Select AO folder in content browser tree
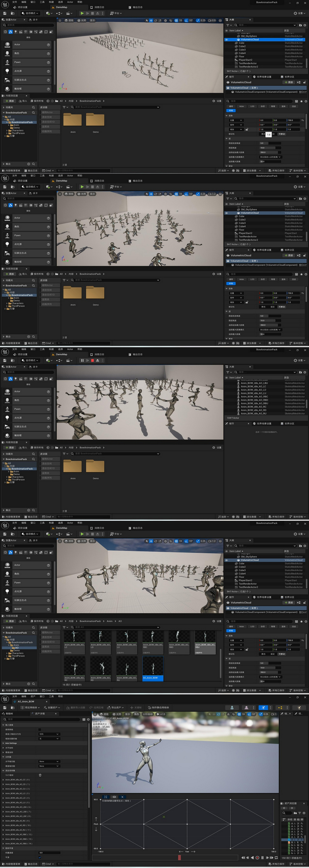Screen dimensions: 309x868 point(17,648)
